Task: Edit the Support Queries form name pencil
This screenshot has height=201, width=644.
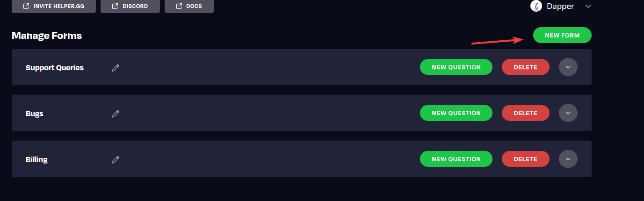Action: 116,68
